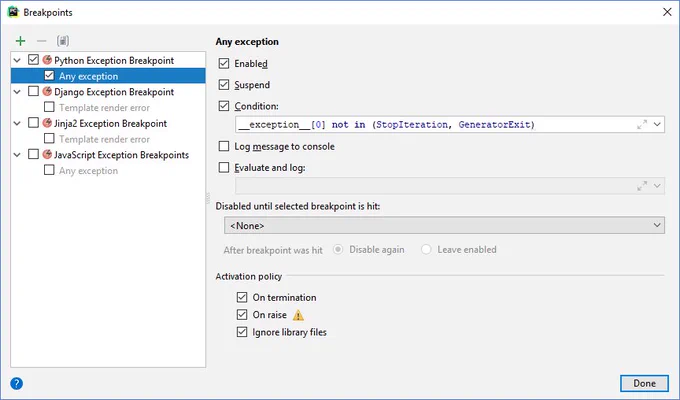
Task: Click the Done button
Action: (644, 383)
